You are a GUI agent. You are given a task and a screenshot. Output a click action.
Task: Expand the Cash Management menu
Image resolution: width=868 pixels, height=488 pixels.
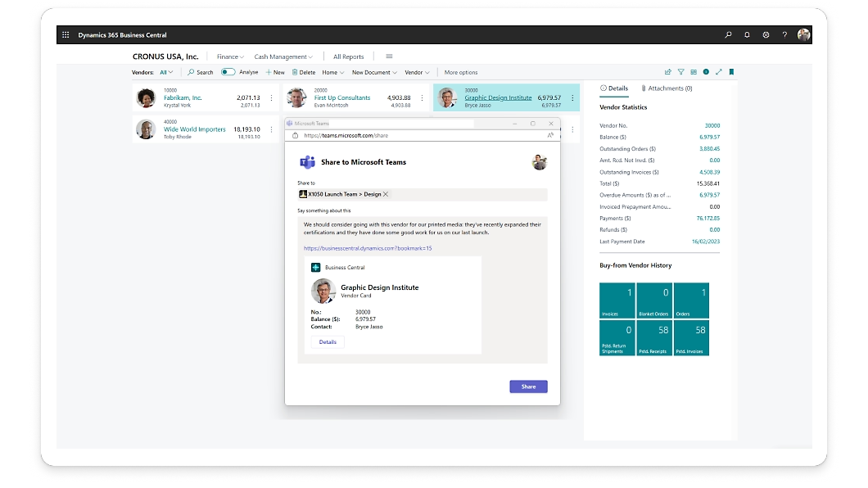point(283,56)
